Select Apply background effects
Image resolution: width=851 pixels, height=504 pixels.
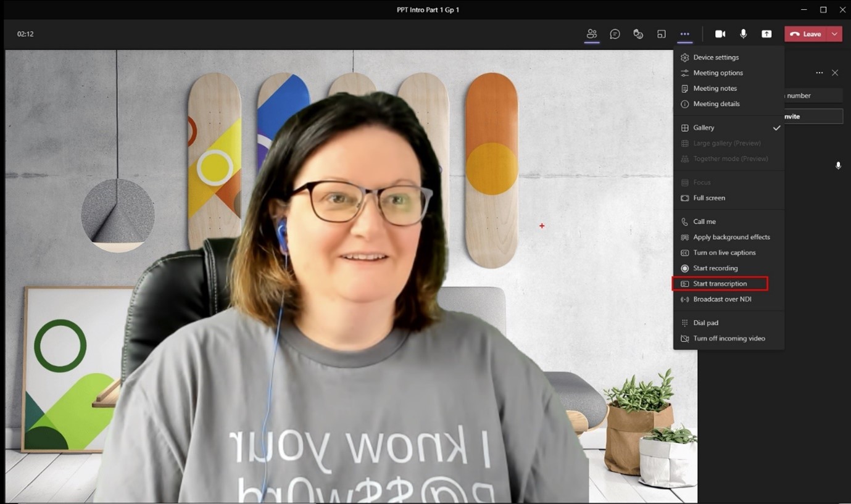731,238
